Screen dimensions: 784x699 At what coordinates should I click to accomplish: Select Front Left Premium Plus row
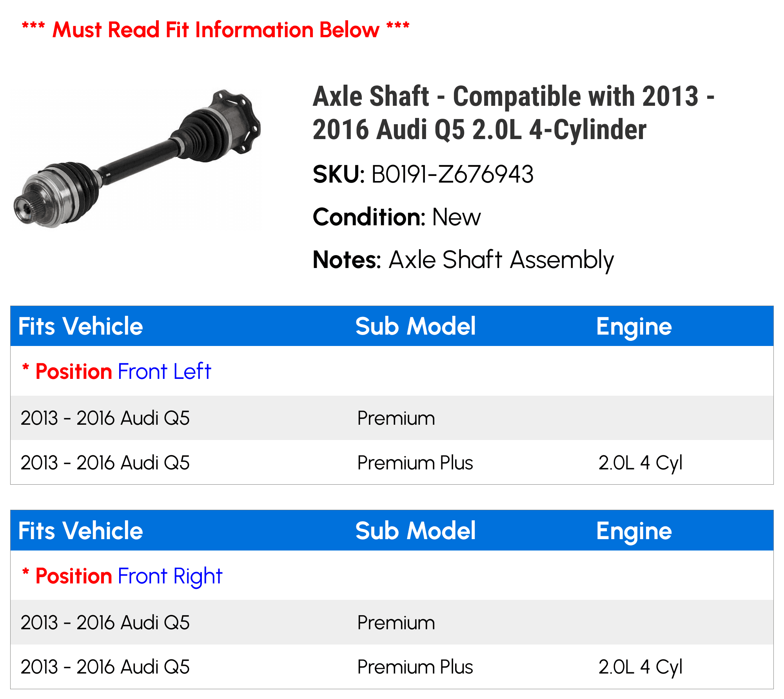(x=392, y=462)
